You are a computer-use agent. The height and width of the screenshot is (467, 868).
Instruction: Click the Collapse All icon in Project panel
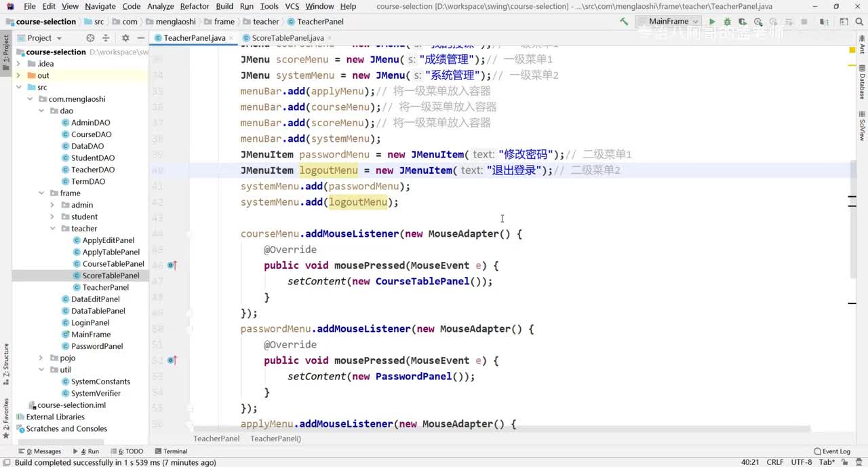pos(107,38)
